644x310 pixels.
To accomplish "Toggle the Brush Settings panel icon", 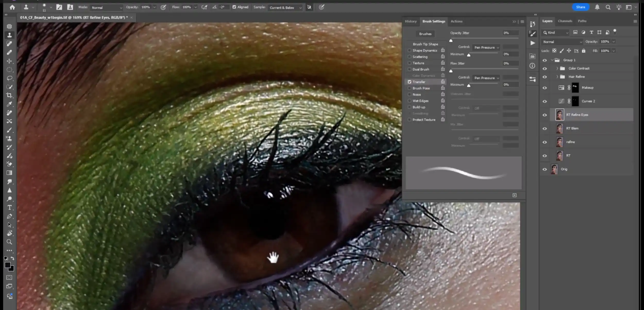I will 532,33.
